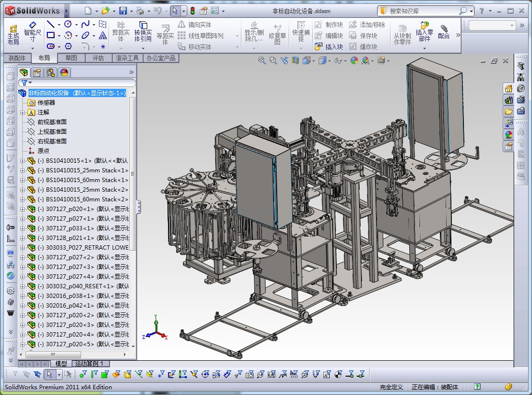Click Zoom to Fit magnifier in view toolbar
532x395 pixels.
click(262, 60)
